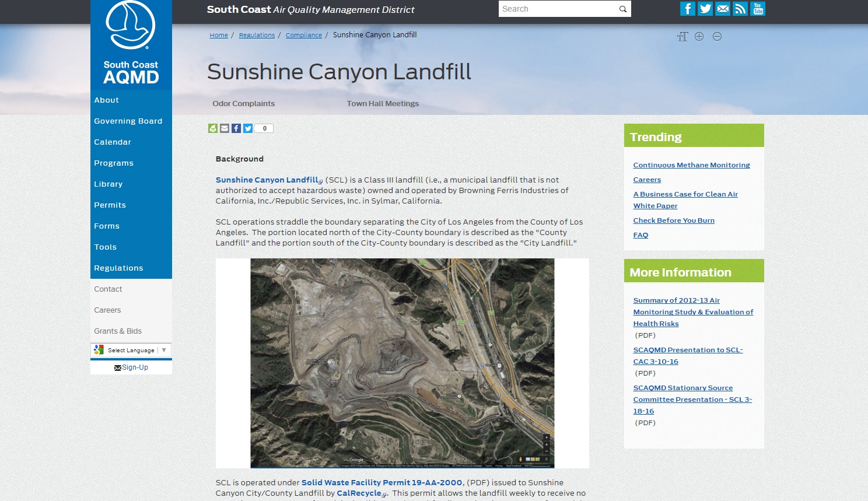868x501 pixels.
Task: Click the email envelope icon in header
Action: tap(723, 9)
